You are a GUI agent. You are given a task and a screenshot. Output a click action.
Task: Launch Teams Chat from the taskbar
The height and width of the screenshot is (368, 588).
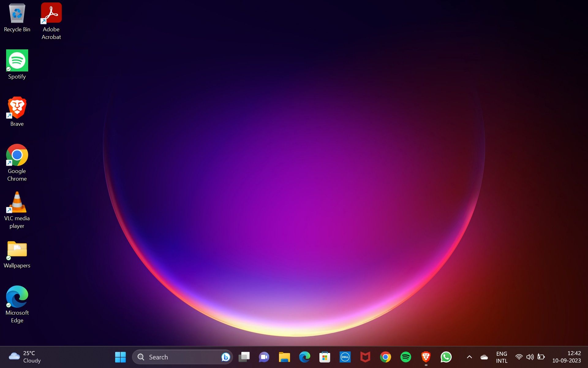pyautogui.click(x=264, y=357)
